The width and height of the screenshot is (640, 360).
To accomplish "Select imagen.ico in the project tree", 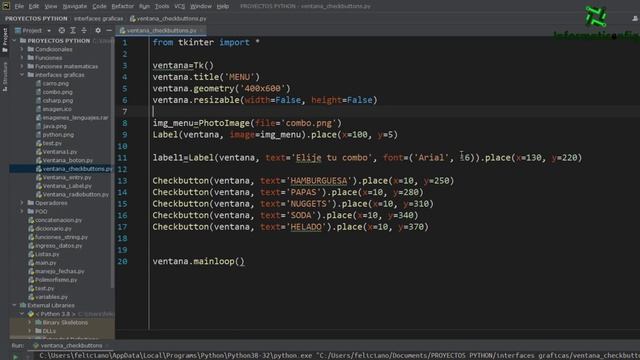I will [x=57, y=109].
